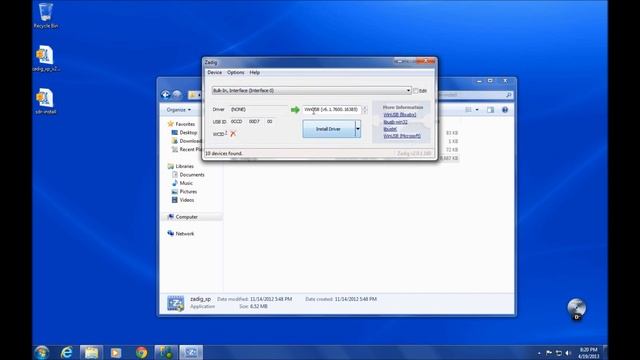This screenshot has height=360, width=640.
Task: Click the Explorer search magnifier icon
Action: [508, 95]
